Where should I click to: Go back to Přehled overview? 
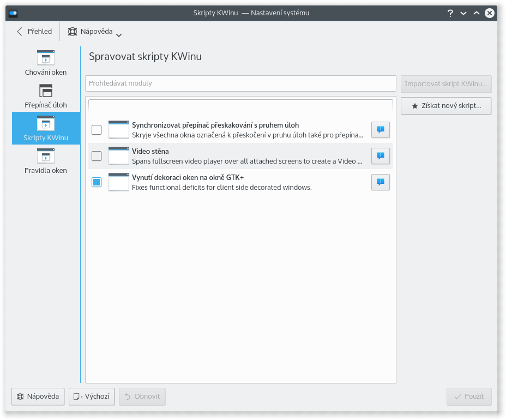[34, 32]
